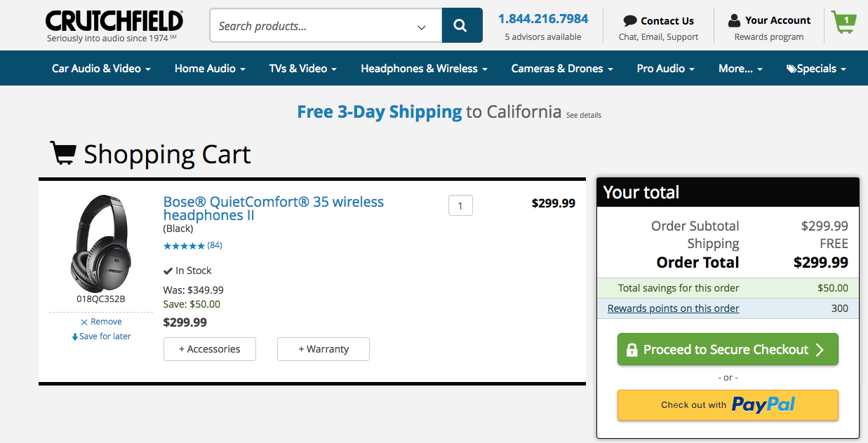Screen dimensions: 868x443
Task: Open the Home Audio menu
Action: coord(210,69)
